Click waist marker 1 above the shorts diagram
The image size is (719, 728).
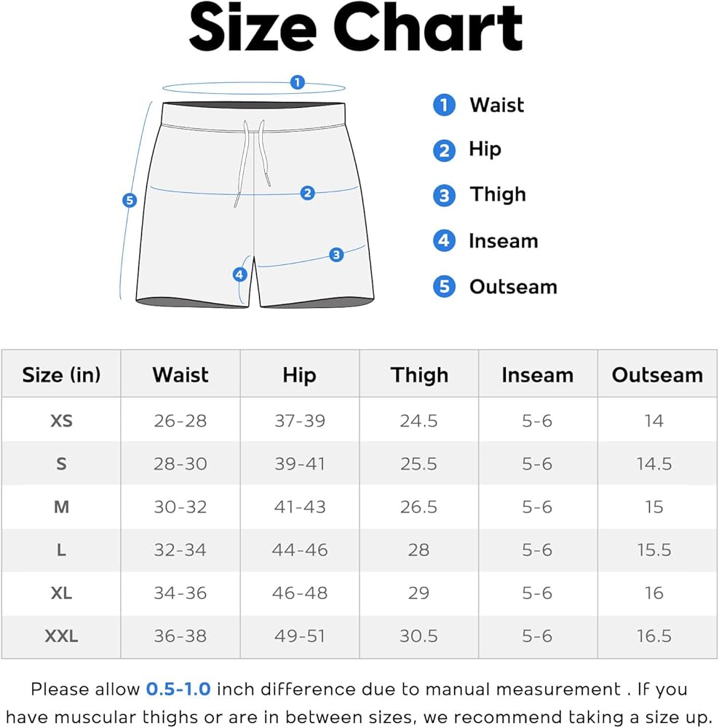pyautogui.click(x=297, y=82)
